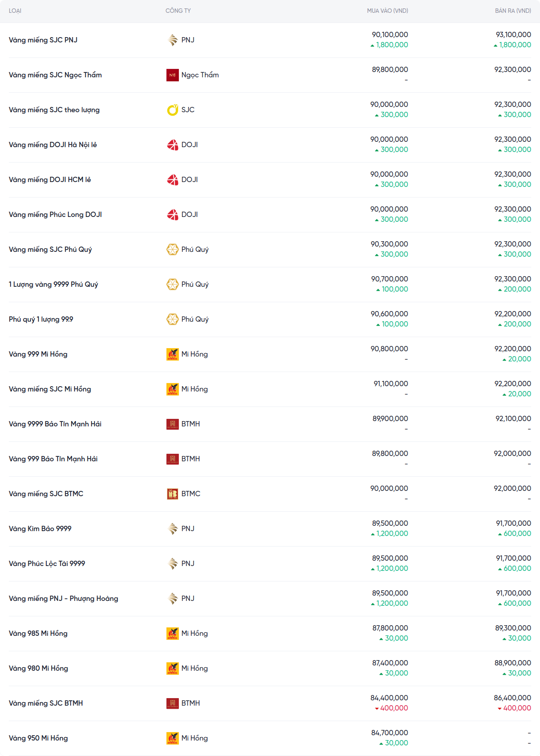540x756 pixels.
Task: Click the yellow SJC ring logo
Action: pos(172,110)
